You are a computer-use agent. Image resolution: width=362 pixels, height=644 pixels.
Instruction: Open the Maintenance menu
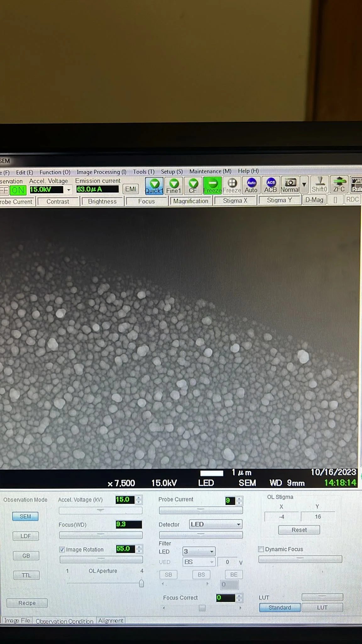[210, 171]
